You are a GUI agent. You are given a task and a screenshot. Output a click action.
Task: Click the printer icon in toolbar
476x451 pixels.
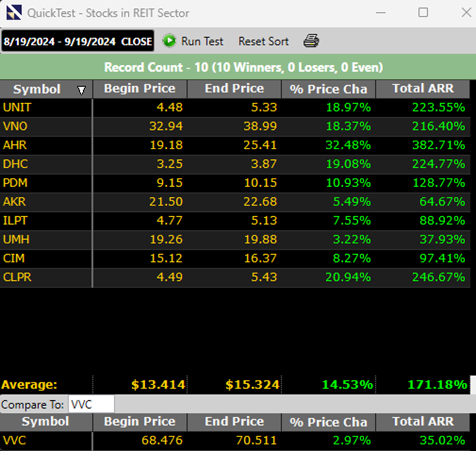pyautogui.click(x=311, y=41)
